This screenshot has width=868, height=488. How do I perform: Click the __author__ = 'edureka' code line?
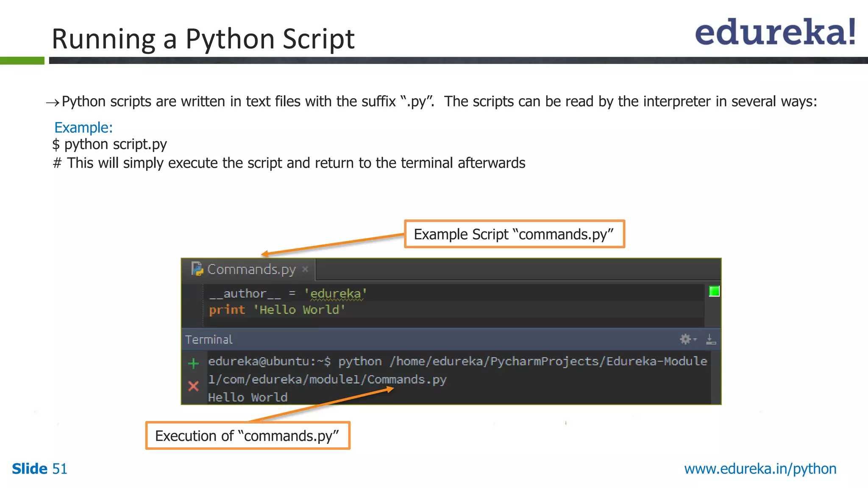point(288,294)
